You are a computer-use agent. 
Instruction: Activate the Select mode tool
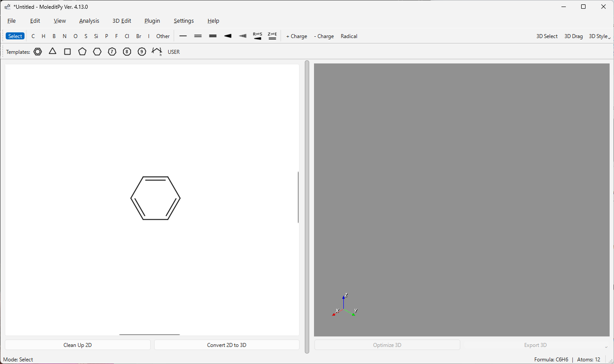[x=15, y=36]
